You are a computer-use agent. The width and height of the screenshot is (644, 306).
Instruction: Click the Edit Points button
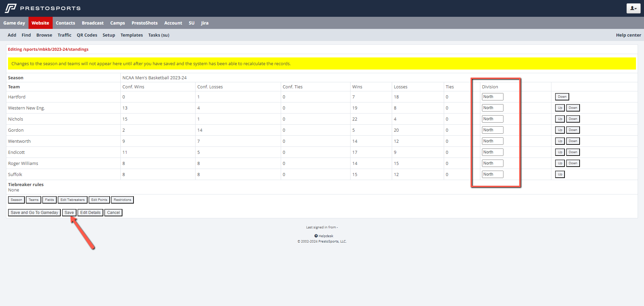click(99, 200)
